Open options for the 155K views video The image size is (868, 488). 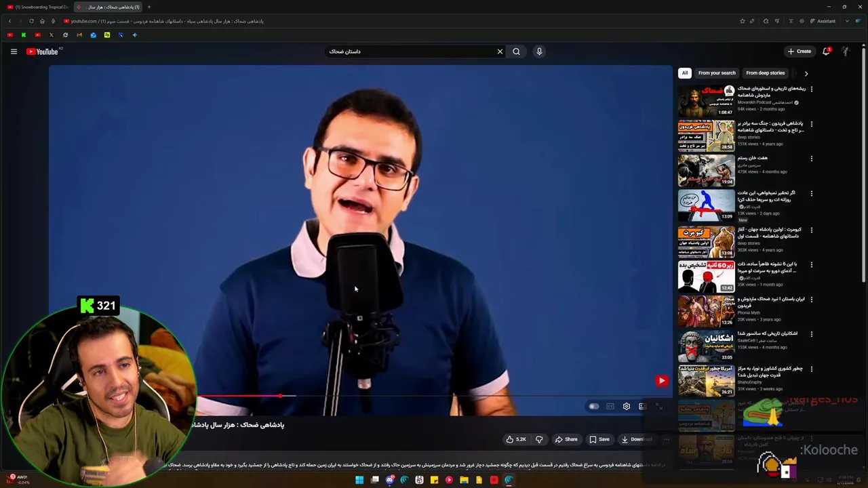[x=811, y=334]
